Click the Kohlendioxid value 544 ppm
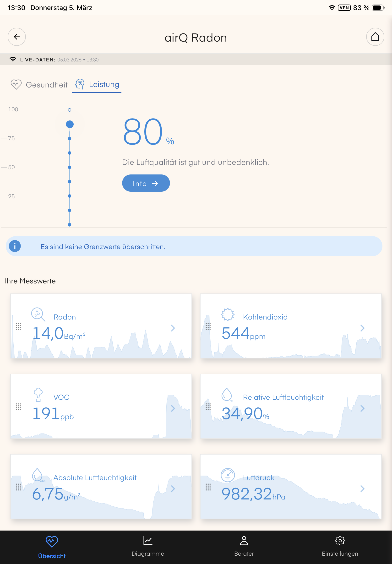This screenshot has width=392, height=564. (x=243, y=333)
